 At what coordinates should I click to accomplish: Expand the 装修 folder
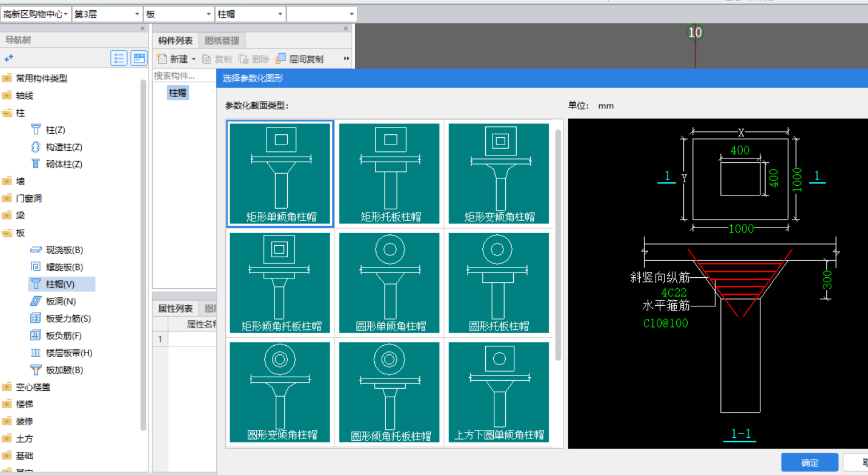7,421
